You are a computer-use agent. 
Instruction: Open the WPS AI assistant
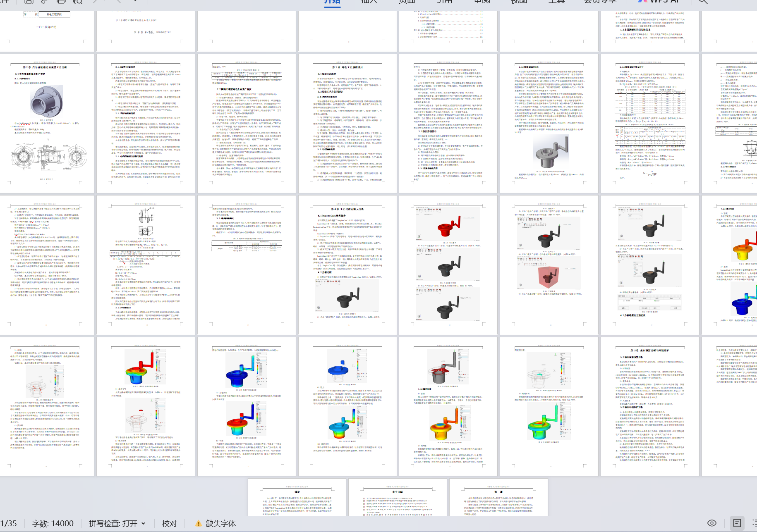click(x=659, y=1)
